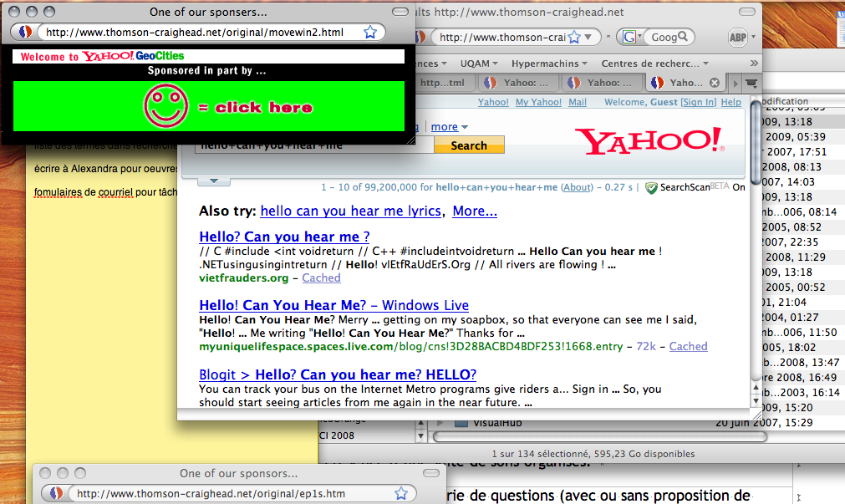Viewport: 845px width, 504px height.
Task: Focus the main browser address field
Action: coord(502,37)
